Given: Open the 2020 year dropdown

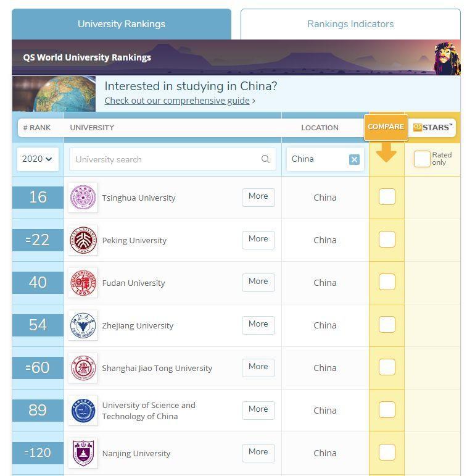Looking at the screenshot, I should [x=38, y=159].
